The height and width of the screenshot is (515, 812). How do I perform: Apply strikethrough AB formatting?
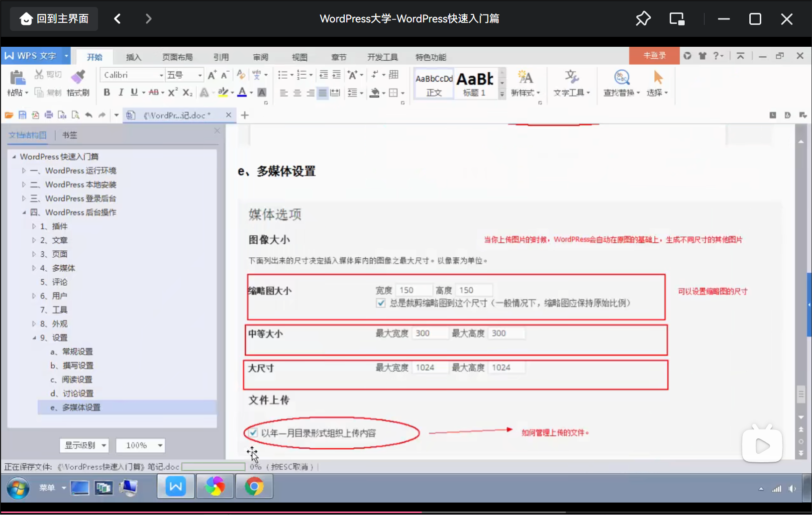tap(154, 92)
